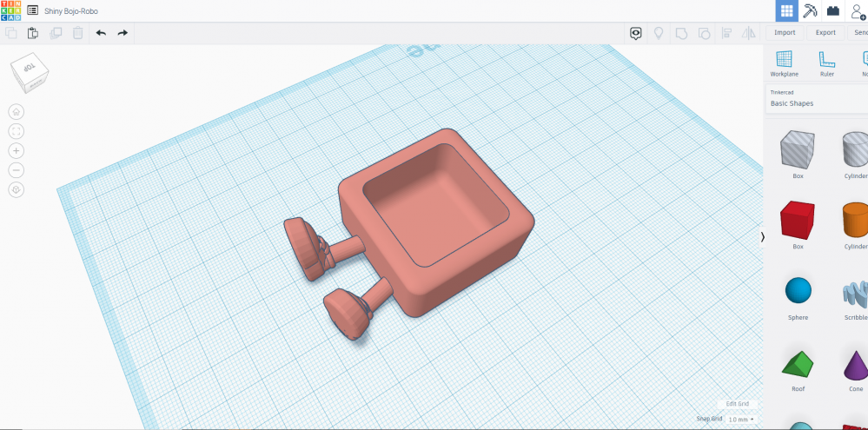Select the Notes tool in shapes panel
The image size is (868, 430).
[x=865, y=63]
